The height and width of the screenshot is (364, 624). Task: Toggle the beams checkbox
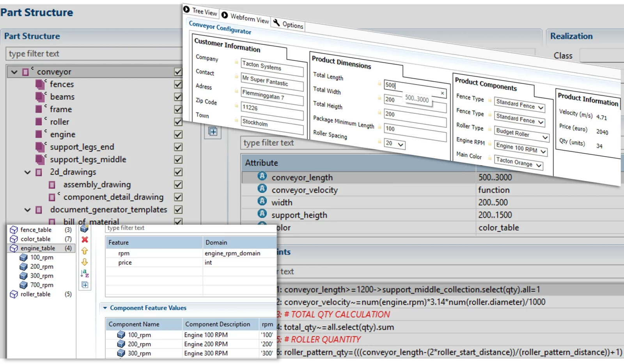(178, 97)
